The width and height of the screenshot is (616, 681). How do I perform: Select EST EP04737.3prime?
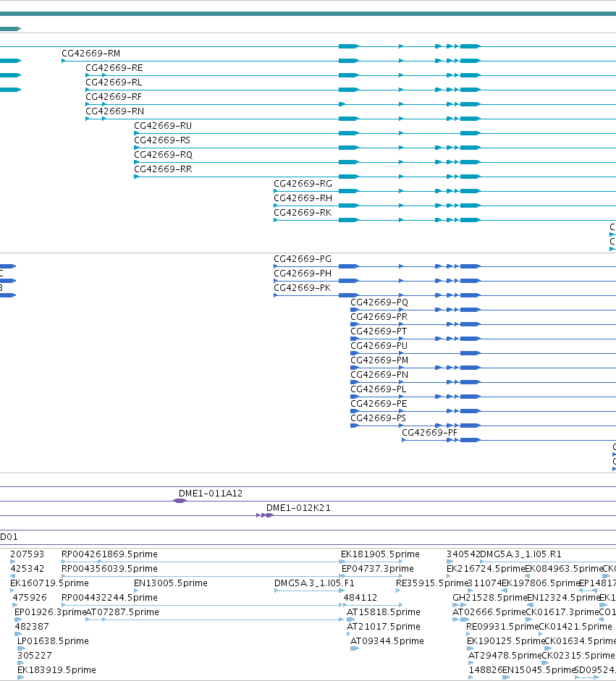378,569
